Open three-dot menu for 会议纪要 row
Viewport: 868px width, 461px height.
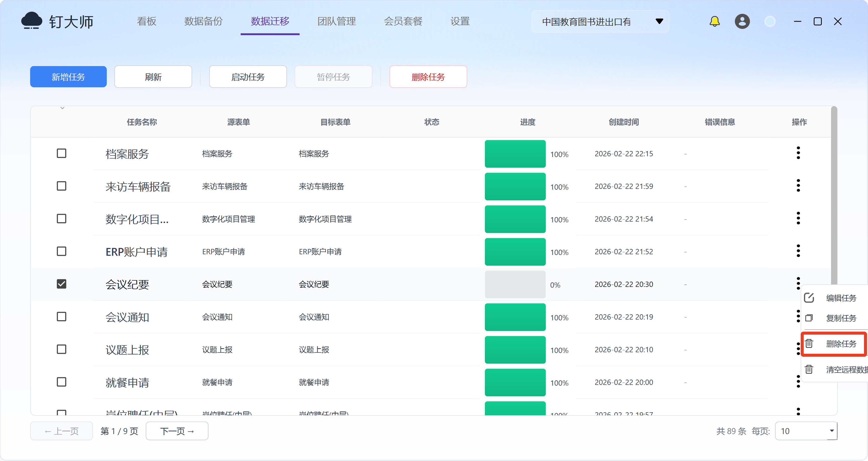click(798, 283)
